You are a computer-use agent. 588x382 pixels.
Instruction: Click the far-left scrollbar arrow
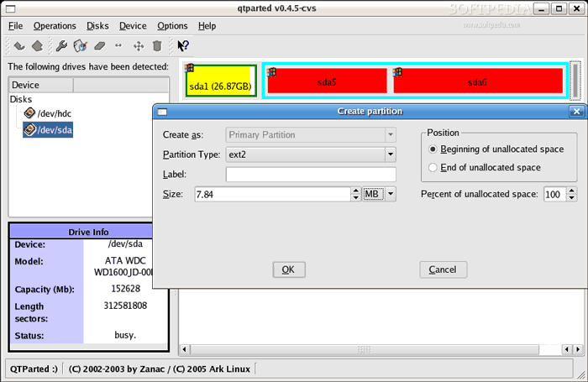[x=184, y=349]
